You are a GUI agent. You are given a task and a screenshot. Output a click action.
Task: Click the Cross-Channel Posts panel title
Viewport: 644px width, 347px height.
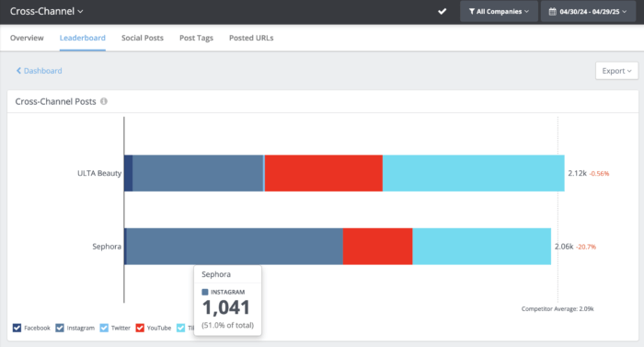(x=55, y=101)
